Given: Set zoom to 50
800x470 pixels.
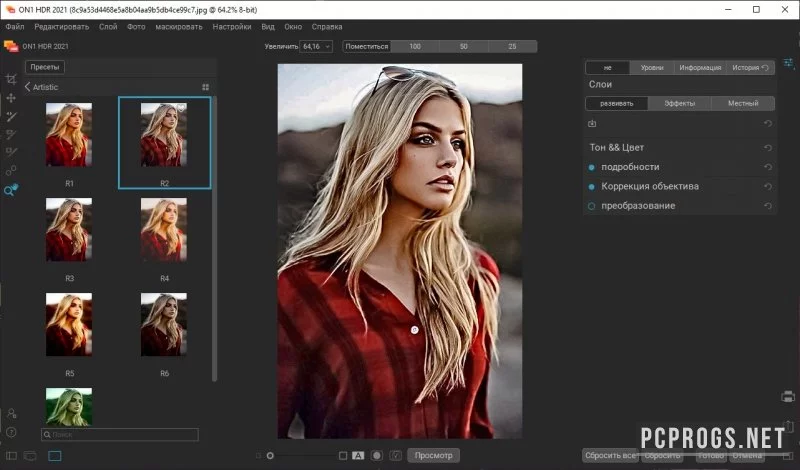Looking at the screenshot, I should pos(463,46).
